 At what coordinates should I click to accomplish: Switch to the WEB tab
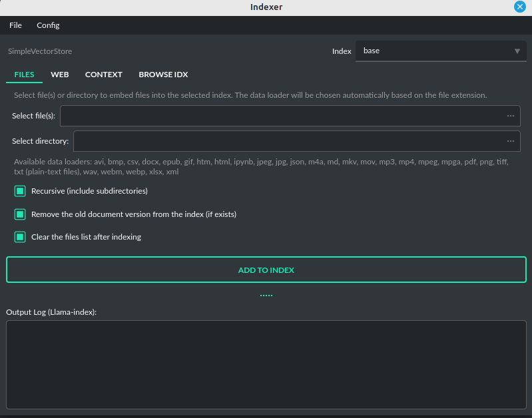point(60,75)
